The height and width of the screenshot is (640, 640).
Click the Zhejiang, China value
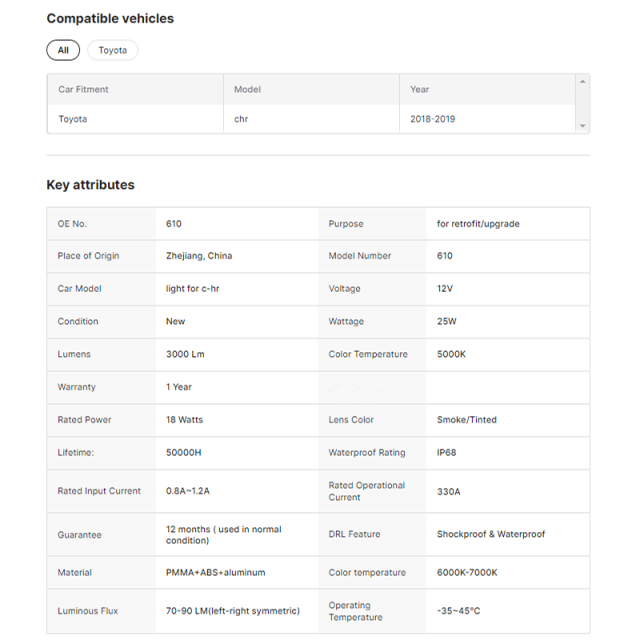[x=199, y=256]
